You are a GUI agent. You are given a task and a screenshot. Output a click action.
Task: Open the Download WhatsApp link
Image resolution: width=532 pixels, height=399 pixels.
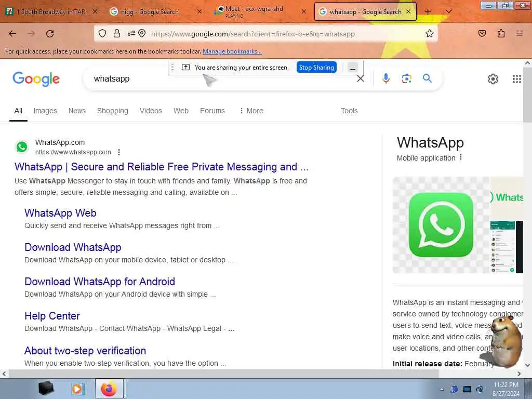pos(73,247)
